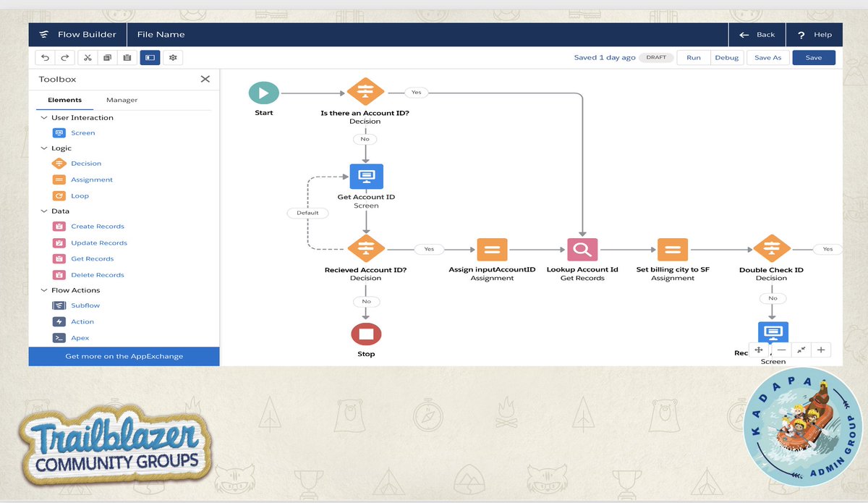The height and width of the screenshot is (503, 868).
Task: Click the Paste Elements icon
Action: coord(127,57)
